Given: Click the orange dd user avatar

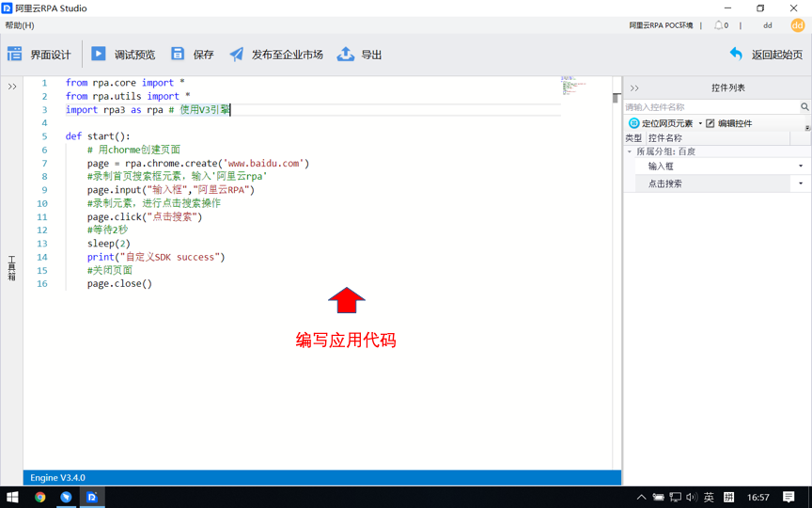Looking at the screenshot, I should coord(798,24).
